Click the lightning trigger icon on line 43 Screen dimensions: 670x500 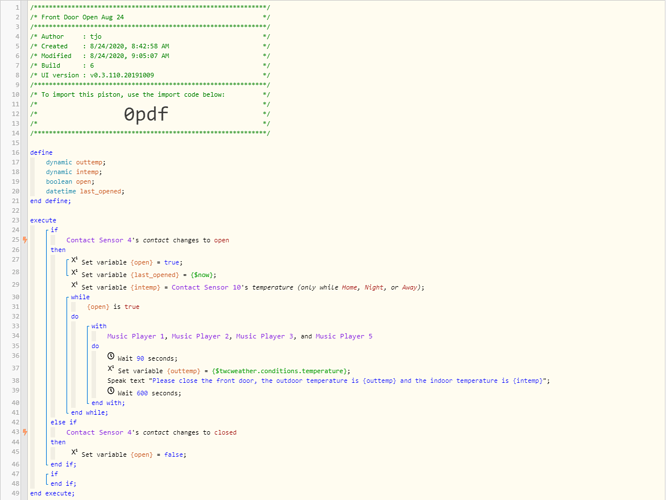pyautogui.click(x=25, y=432)
